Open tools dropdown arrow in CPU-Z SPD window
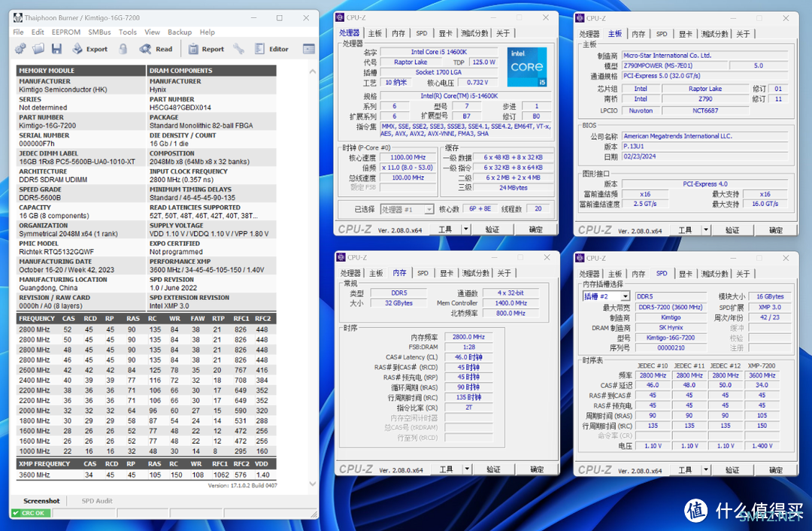The height and width of the screenshot is (531, 812). (706, 469)
